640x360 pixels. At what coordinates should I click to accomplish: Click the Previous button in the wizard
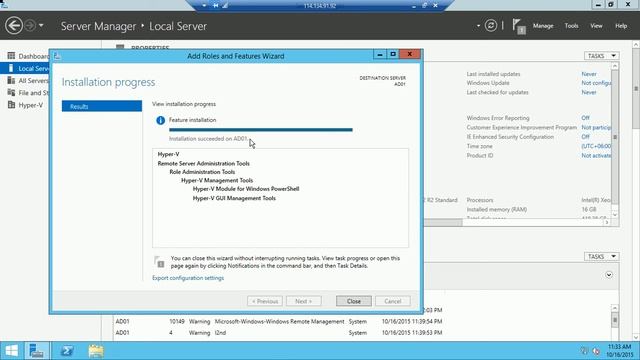click(x=265, y=301)
